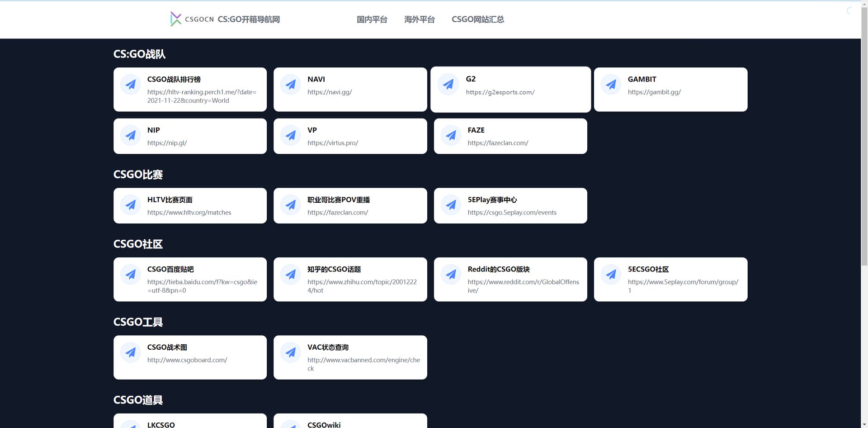
Task: Click the GAMBIT card paper-plane icon
Action: (x=611, y=84)
